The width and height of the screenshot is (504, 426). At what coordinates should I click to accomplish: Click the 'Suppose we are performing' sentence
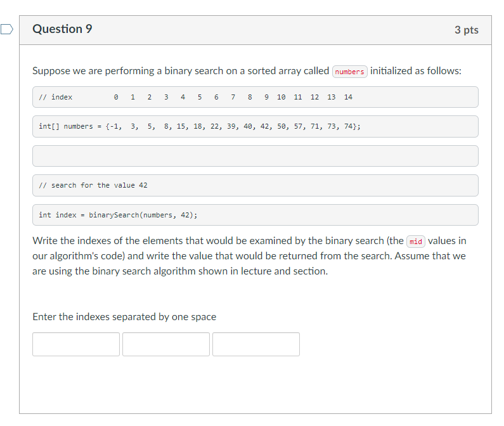(x=247, y=71)
